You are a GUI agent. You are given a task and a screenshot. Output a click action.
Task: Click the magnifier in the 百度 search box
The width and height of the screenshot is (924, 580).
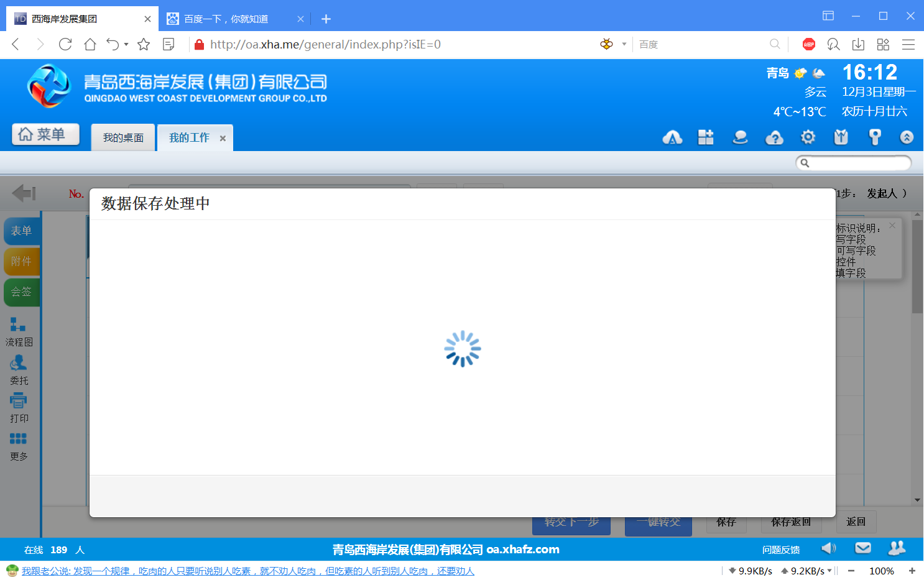775,44
